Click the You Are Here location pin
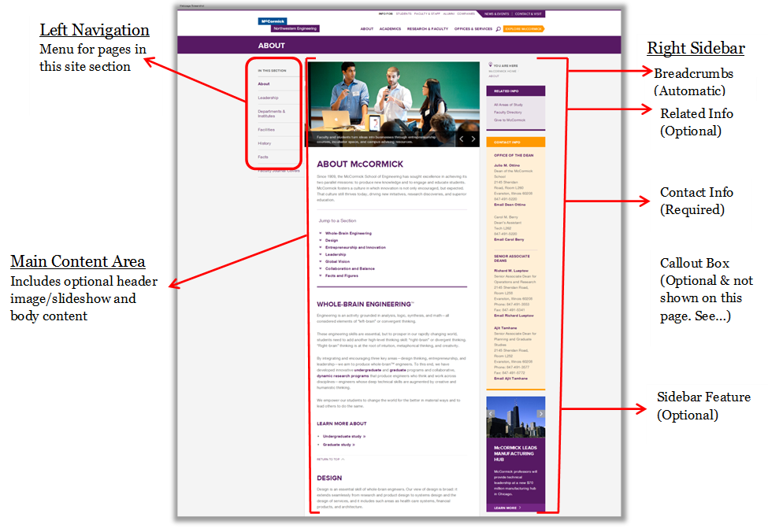This screenshot has width=768, height=532. point(491,65)
